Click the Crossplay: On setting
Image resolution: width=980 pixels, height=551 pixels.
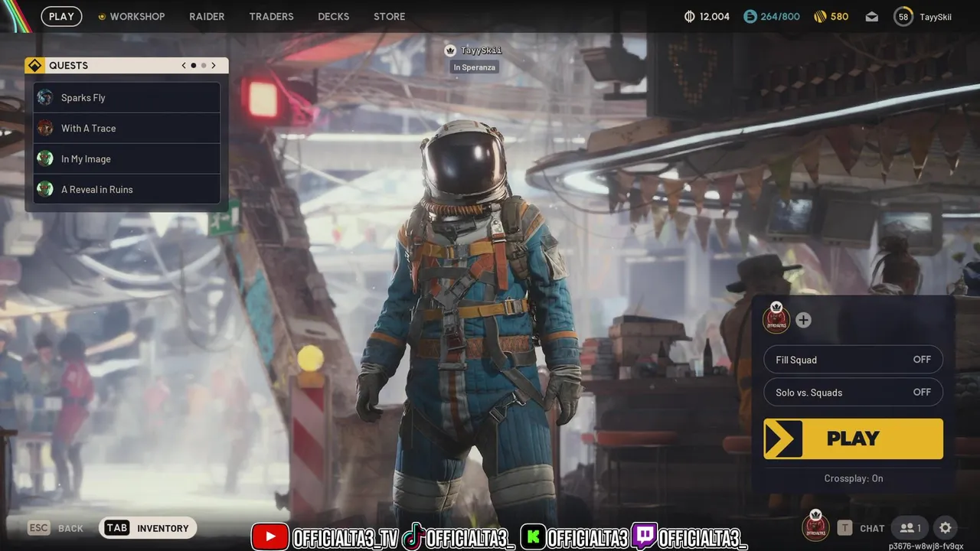[853, 478]
